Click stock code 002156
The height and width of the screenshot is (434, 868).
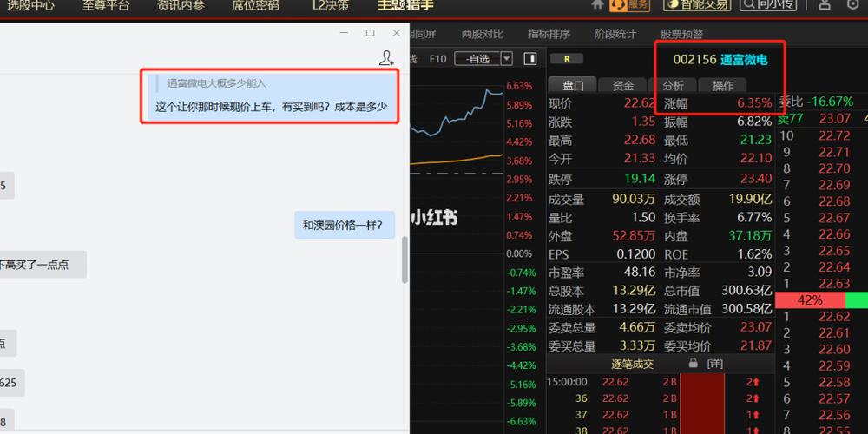click(x=694, y=59)
